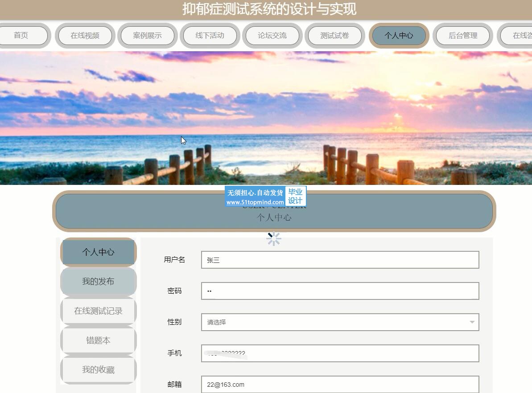Switch to 测试试卷 in the navigation bar
The width and height of the screenshot is (532, 393).
[334, 36]
